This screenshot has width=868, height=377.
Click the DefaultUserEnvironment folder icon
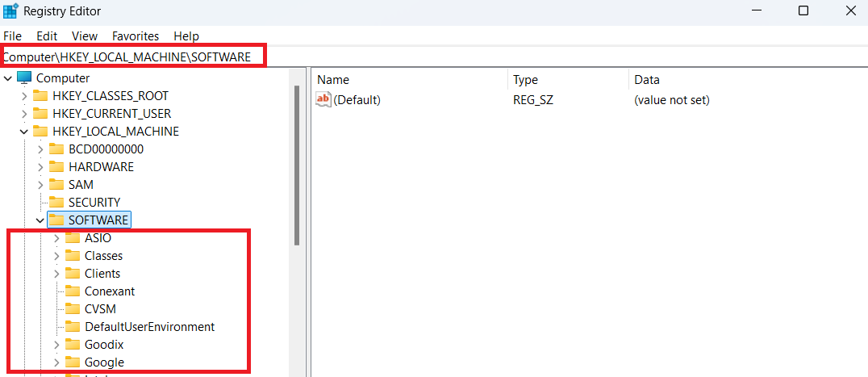pos(73,327)
